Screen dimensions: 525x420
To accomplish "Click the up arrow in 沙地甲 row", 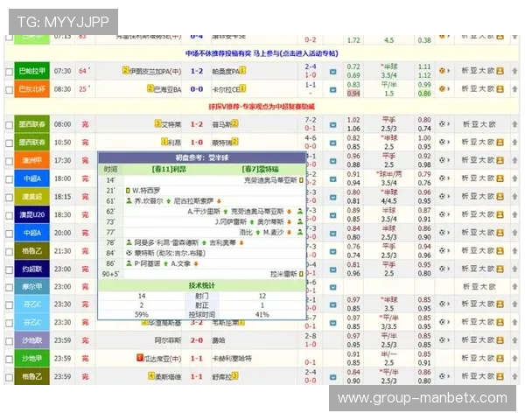I will (x=514, y=359).
